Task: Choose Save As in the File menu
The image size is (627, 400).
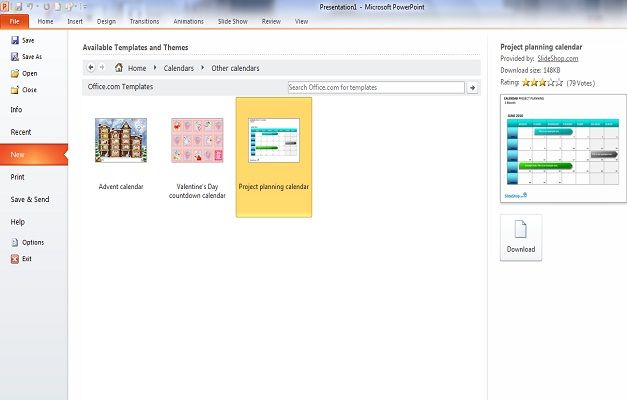Action: [26, 57]
